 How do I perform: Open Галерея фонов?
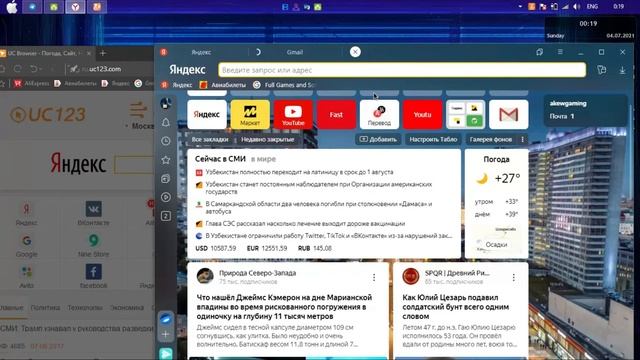[491, 140]
